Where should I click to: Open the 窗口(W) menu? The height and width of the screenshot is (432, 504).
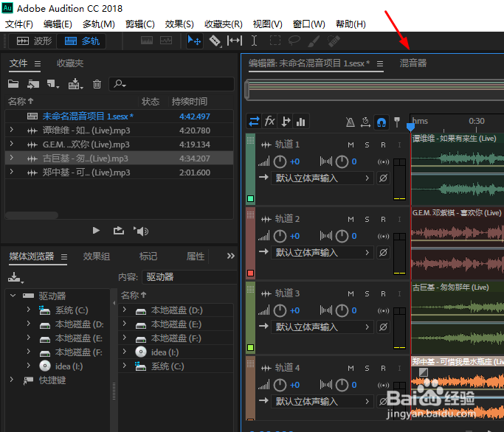tap(308, 24)
